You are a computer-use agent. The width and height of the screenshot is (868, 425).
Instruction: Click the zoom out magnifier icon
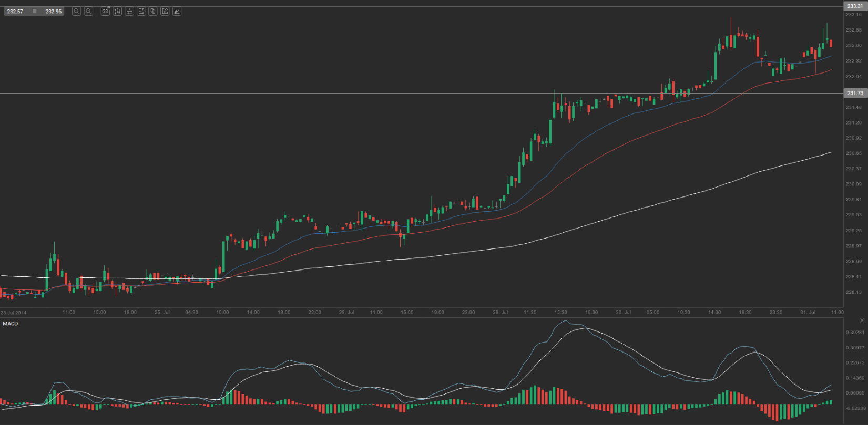[76, 11]
